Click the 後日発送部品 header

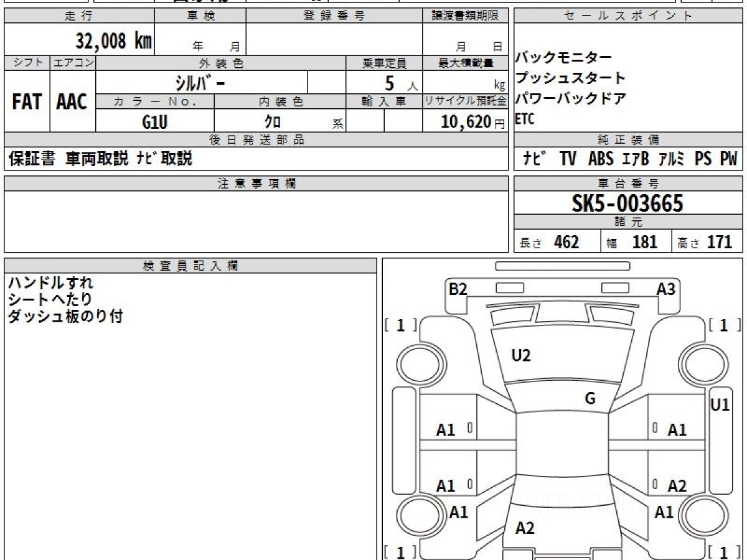point(256,140)
